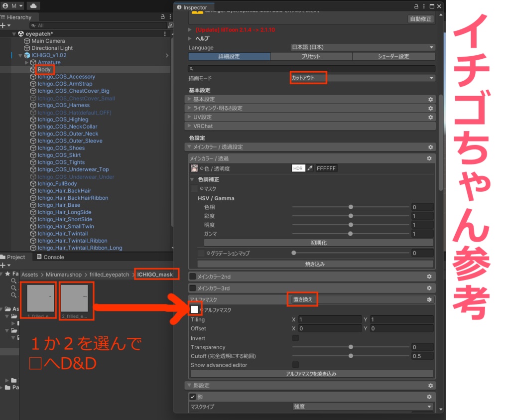The height and width of the screenshot is (420, 510).
Task: Open the マスクタイプ dropdown 強度
Action: pos(363,407)
